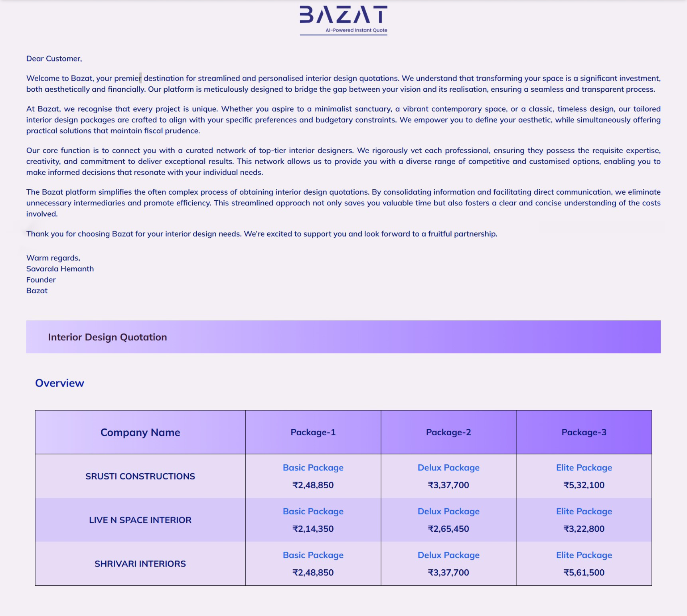Open Delux Package for LIVE N SPACE INTERIOR
687x616 pixels.
coord(448,511)
